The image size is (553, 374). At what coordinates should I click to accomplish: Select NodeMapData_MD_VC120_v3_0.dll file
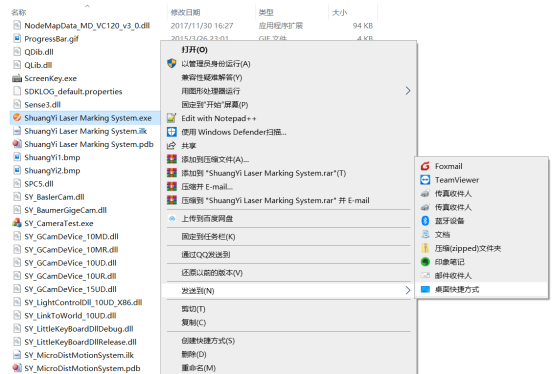coord(87,25)
